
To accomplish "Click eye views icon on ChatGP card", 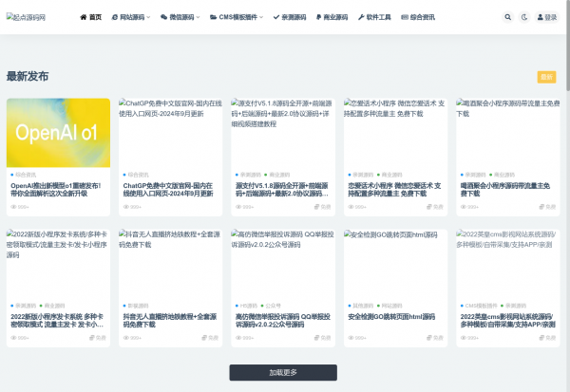I will coord(125,207).
